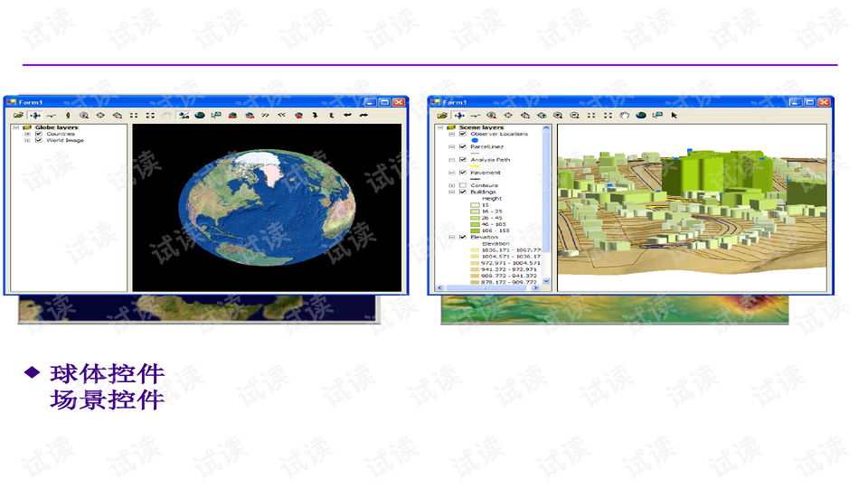The width and height of the screenshot is (868, 488).
Task: Select the Navigate tool in globe window
Action: [35, 115]
